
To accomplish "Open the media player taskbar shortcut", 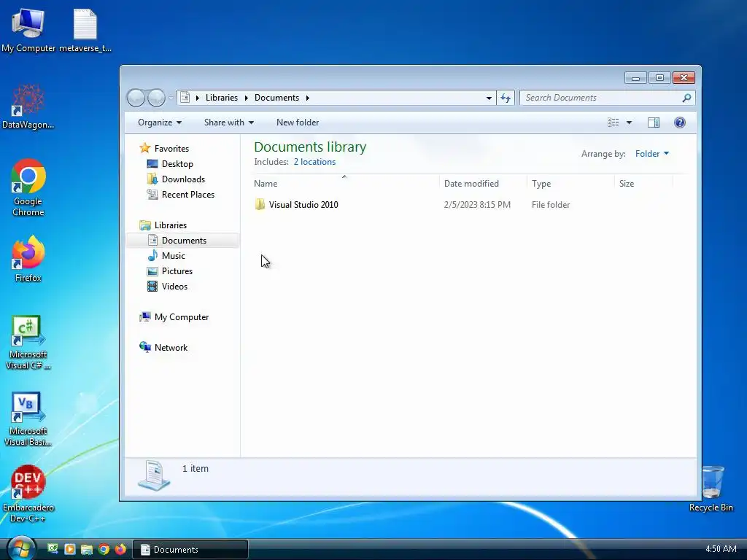I will click(x=69, y=549).
